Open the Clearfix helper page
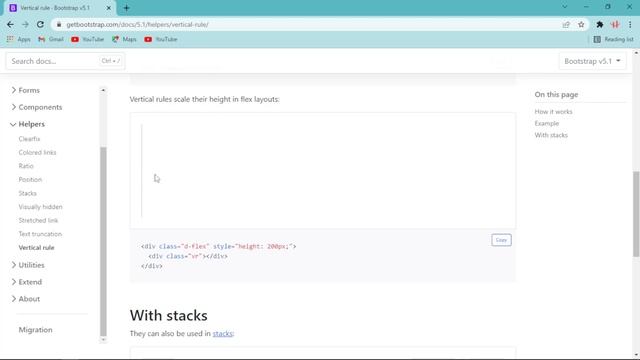 pyautogui.click(x=29, y=139)
